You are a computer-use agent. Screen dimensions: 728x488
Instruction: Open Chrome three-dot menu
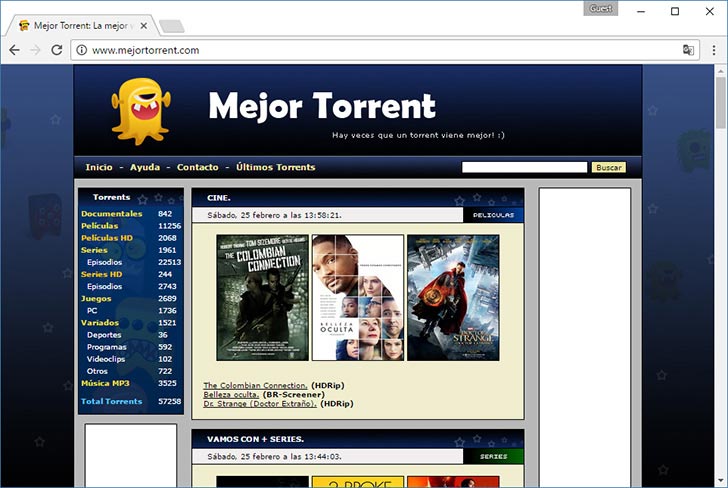(x=714, y=50)
